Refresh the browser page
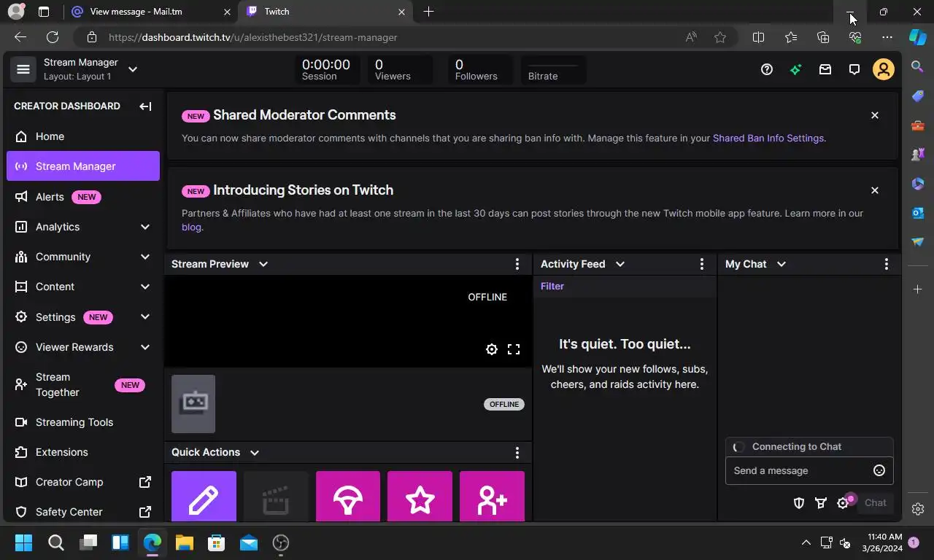The height and width of the screenshot is (560, 934). click(x=53, y=37)
